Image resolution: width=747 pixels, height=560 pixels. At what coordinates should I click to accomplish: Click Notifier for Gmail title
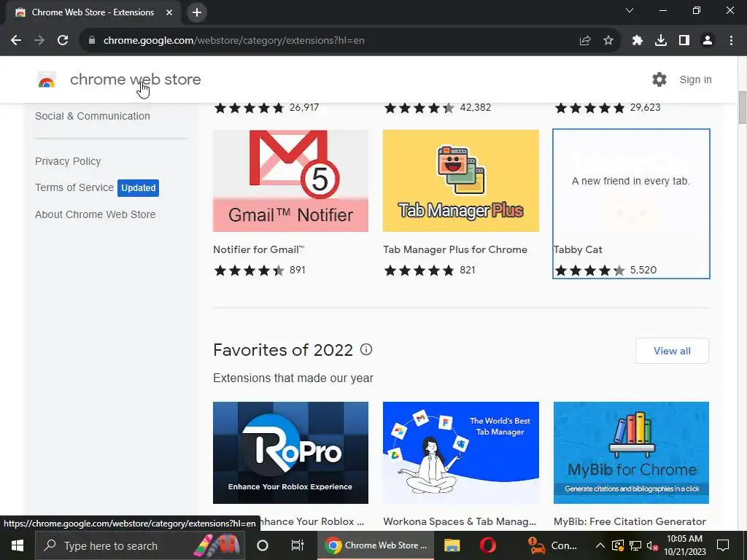(259, 249)
